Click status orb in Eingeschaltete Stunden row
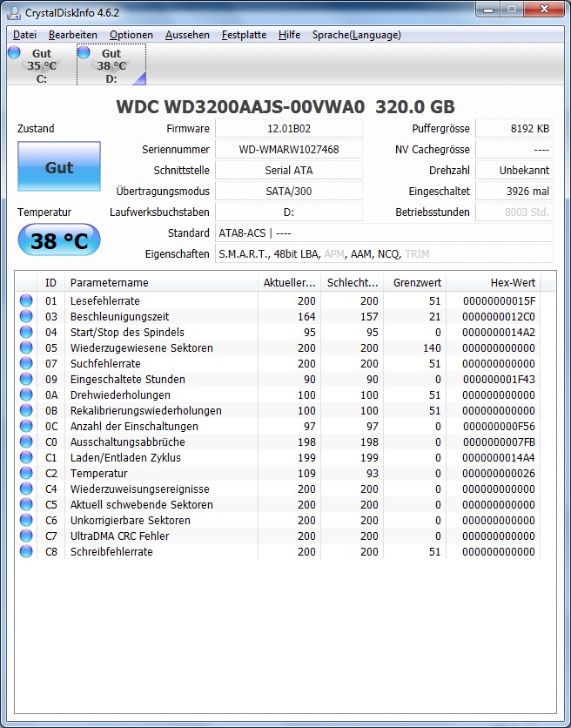This screenshot has width=571, height=728. (x=26, y=379)
